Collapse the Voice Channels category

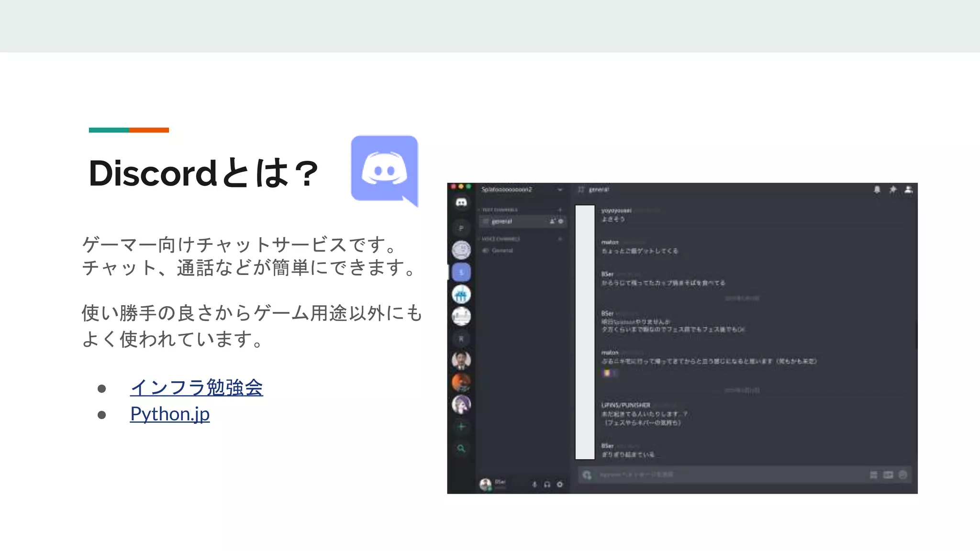500,239
